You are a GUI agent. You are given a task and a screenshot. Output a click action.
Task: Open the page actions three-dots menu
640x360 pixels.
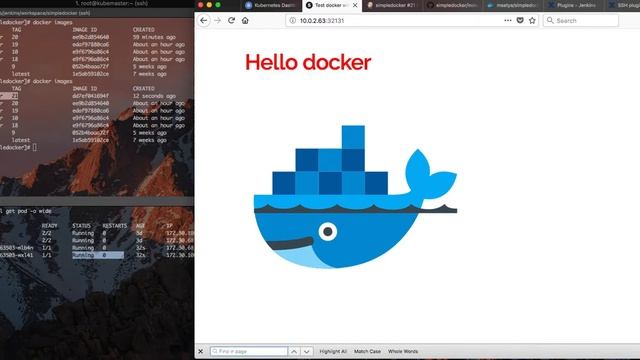[x=508, y=20]
